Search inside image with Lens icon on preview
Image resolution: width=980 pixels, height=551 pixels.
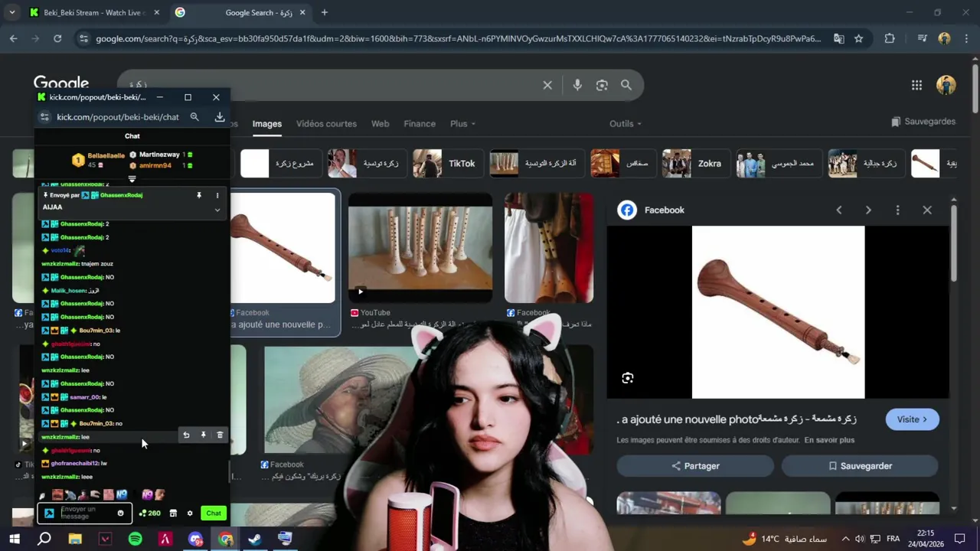[x=628, y=378]
